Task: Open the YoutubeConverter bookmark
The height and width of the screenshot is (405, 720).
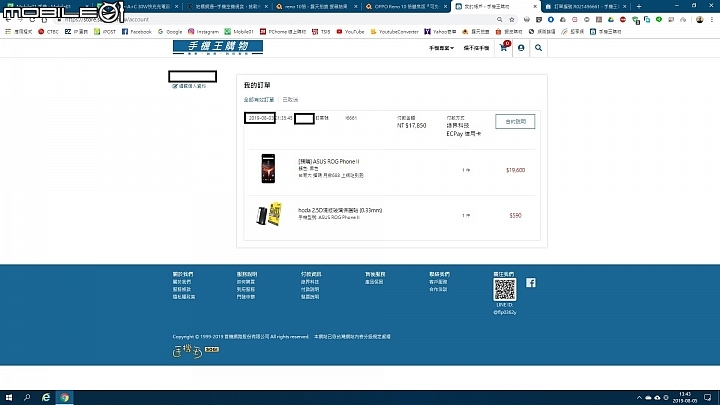Action: 394,32
